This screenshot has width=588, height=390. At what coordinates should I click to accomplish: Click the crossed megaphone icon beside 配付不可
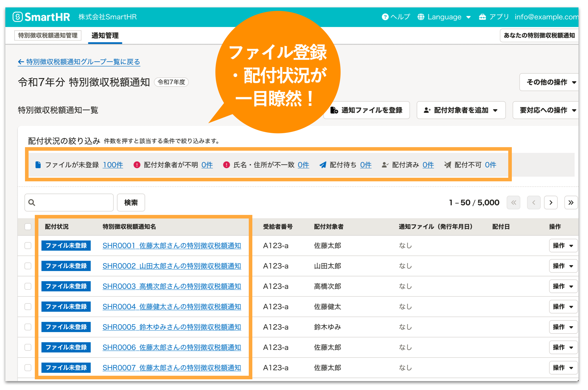[x=448, y=165]
